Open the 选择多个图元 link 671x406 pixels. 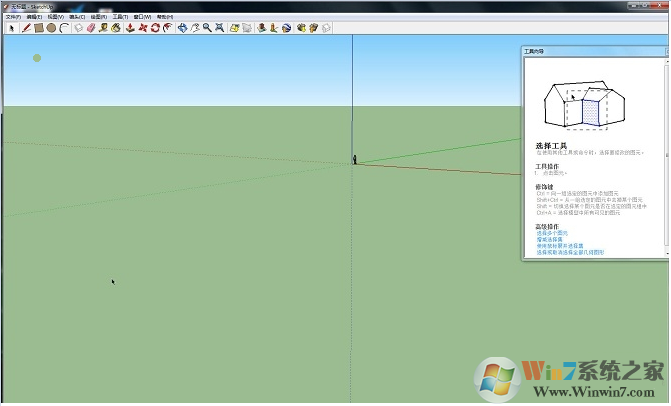pos(551,233)
